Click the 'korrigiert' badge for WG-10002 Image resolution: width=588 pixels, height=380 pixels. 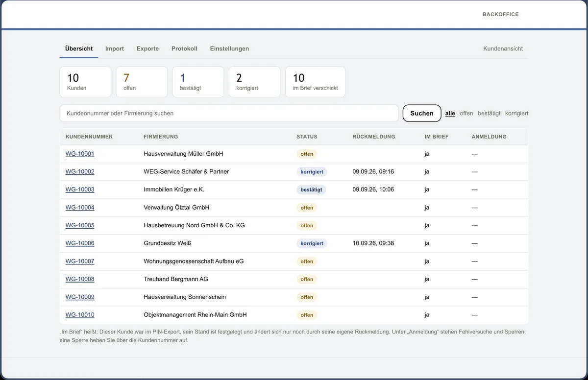[312, 172]
